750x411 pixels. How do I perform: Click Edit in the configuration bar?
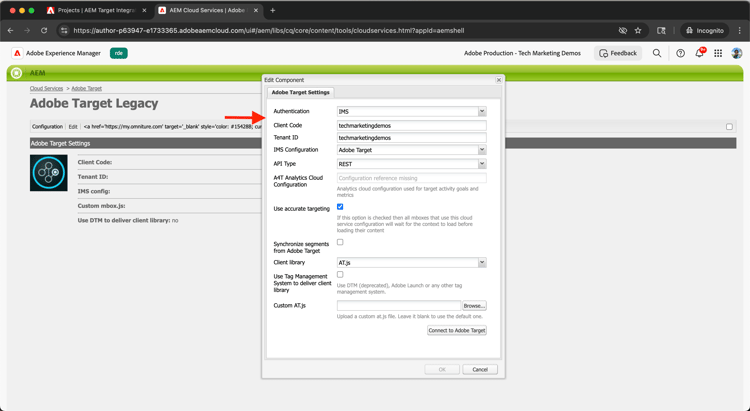73,127
